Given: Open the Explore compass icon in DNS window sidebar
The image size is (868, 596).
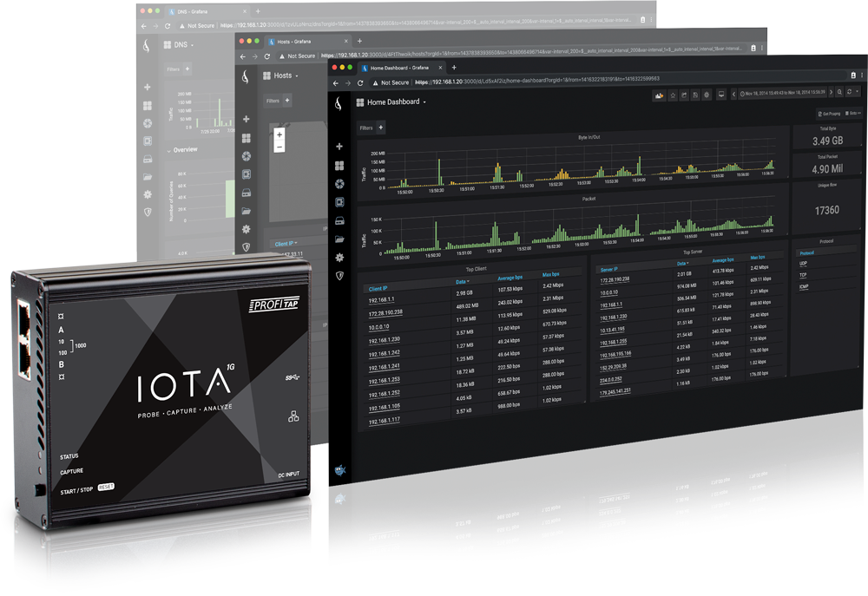Looking at the screenshot, I should click(x=148, y=123).
